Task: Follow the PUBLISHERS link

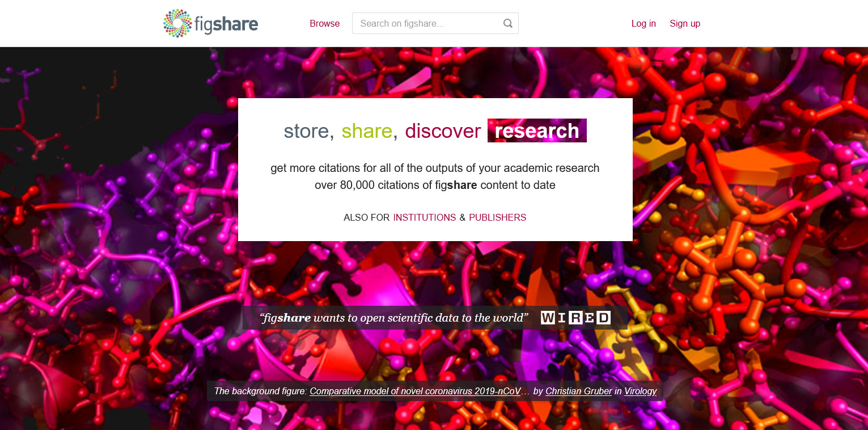Action: tap(498, 217)
